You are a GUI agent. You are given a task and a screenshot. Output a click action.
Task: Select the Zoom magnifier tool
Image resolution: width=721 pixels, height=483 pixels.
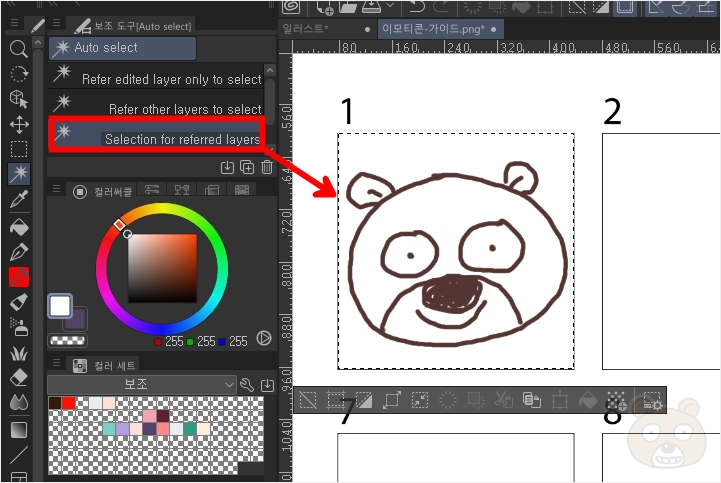19,48
